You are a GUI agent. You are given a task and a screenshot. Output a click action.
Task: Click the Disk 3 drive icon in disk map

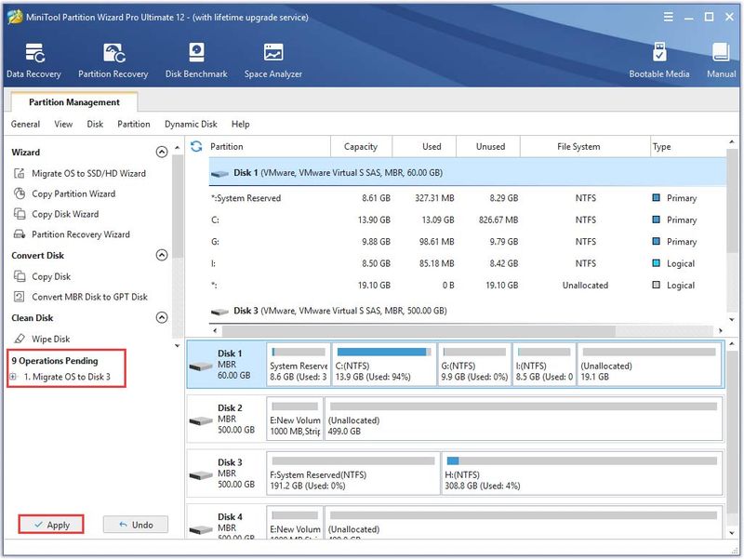click(201, 475)
